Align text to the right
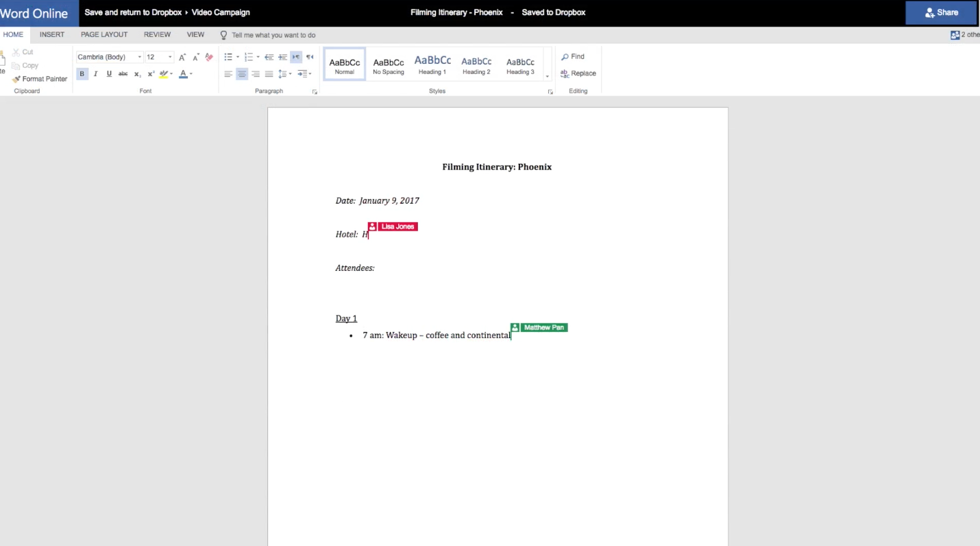Viewport: 980px width, 546px height. [x=256, y=74]
